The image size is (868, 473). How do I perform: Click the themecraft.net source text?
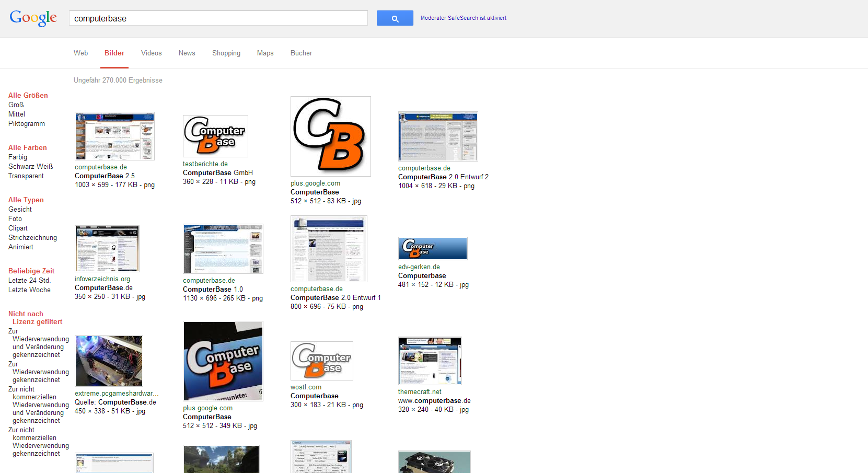[x=420, y=392]
